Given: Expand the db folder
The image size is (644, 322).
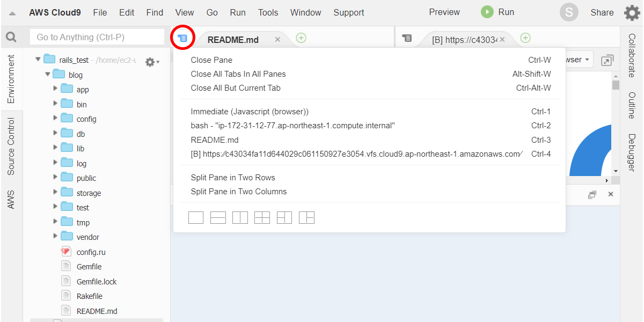Looking at the screenshot, I should 55,133.
